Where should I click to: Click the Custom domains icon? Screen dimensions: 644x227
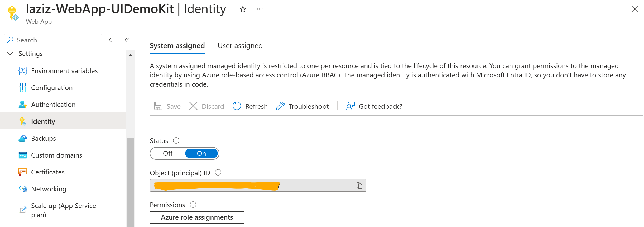click(23, 155)
